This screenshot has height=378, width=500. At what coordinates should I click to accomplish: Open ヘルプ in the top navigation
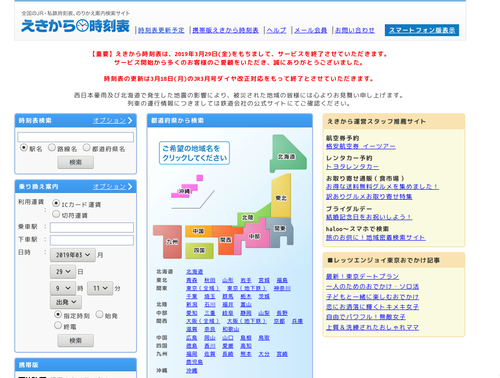click(x=276, y=30)
